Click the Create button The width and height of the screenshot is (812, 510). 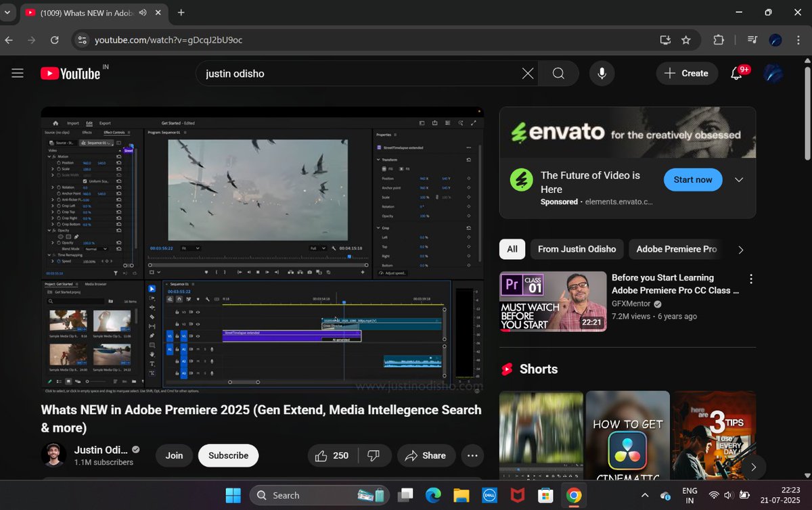coord(686,73)
